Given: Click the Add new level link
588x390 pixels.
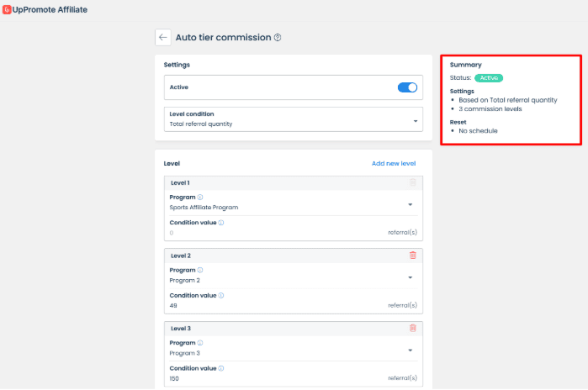Looking at the screenshot, I should tap(393, 163).
